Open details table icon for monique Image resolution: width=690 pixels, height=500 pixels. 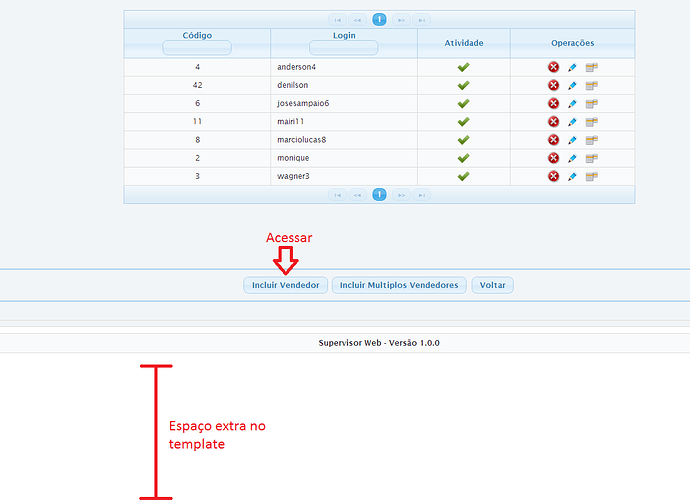point(591,158)
